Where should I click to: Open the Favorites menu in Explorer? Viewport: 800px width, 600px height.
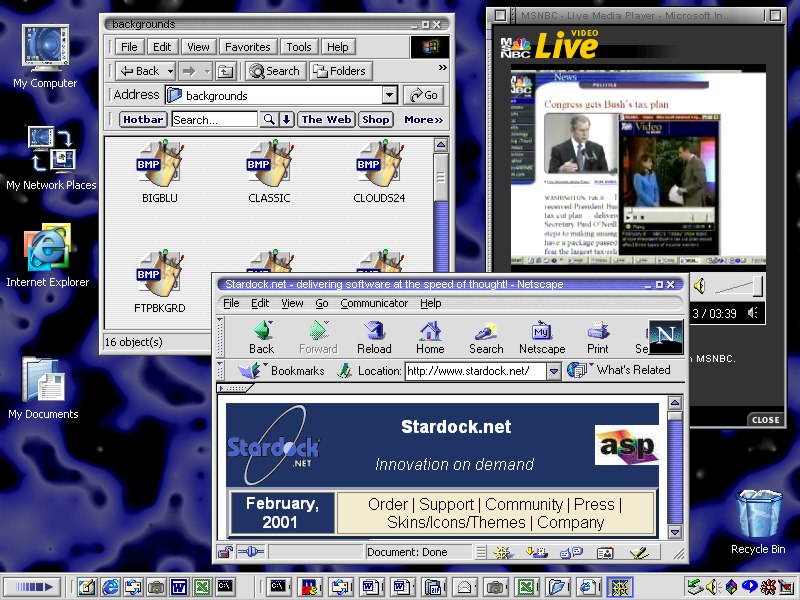coord(247,46)
